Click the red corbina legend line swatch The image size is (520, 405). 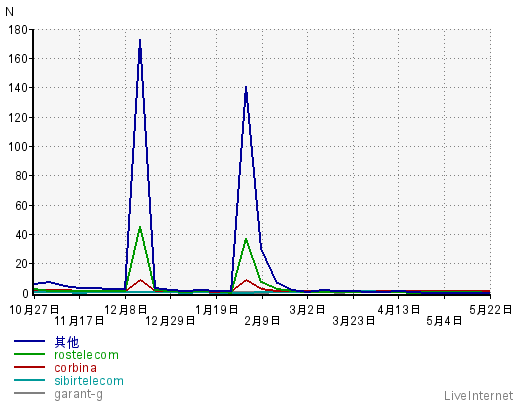(x=29, y=367)
